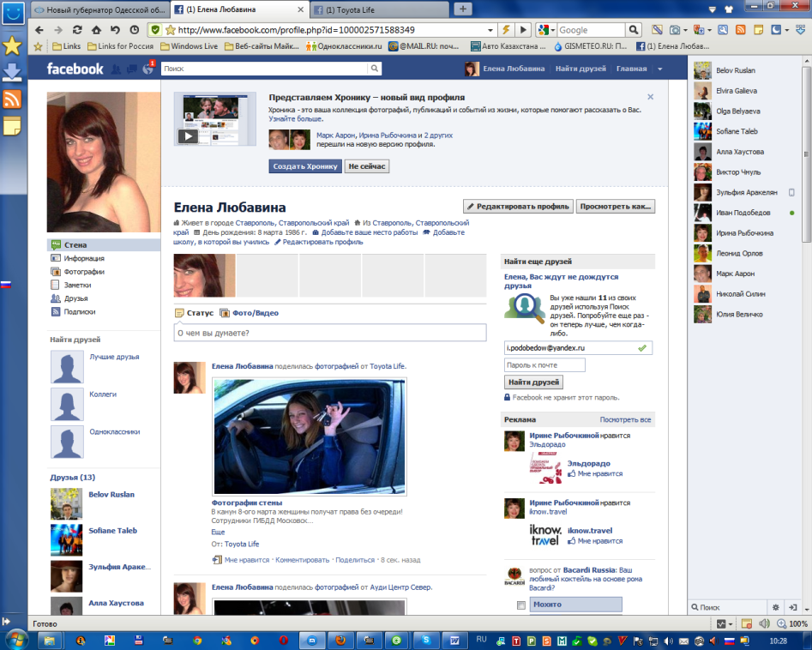Click the Google search magnifier button
The width and height of the screenshot is (812, 650).
click(634, 30)
